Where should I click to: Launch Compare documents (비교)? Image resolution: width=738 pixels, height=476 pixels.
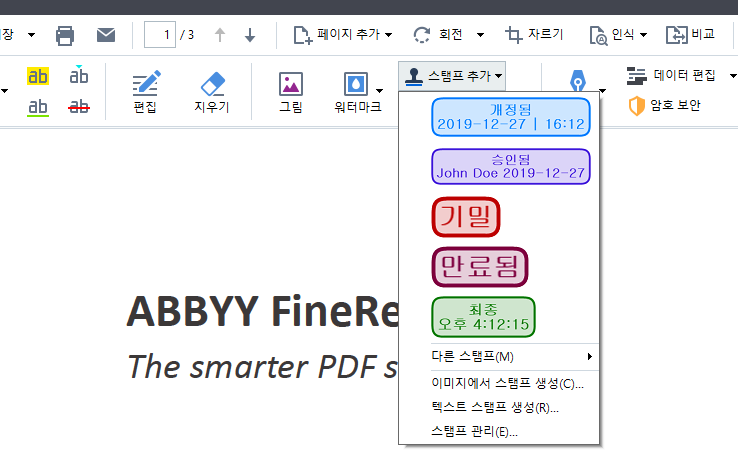click(x=690, y=35)
